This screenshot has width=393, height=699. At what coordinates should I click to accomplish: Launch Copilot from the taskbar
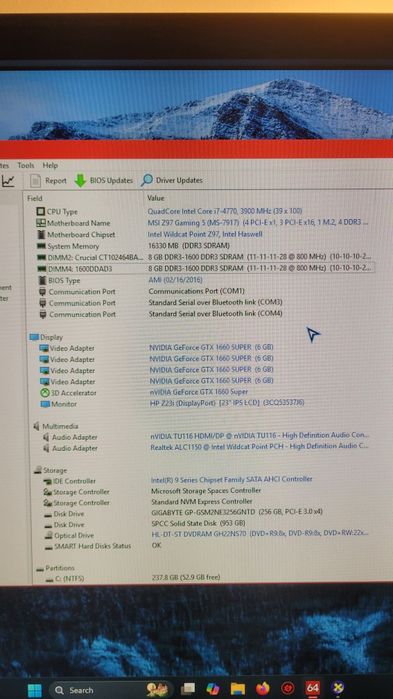[x=213, y=689]
